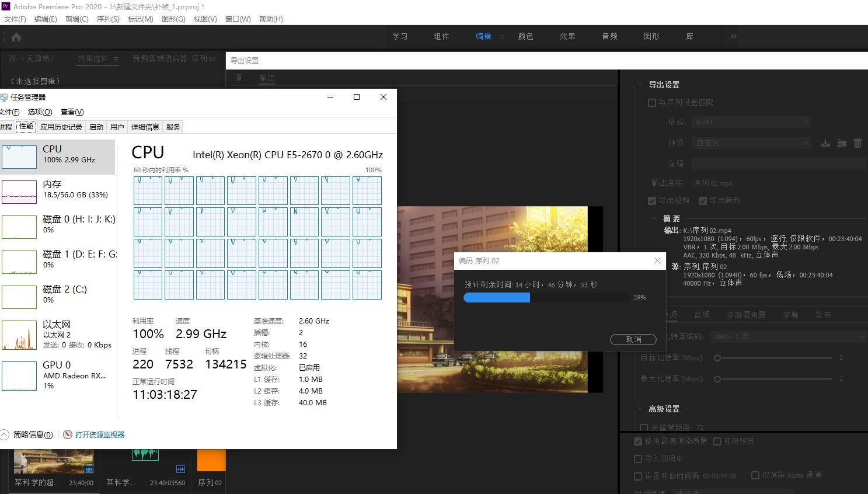Click the video preview image in export window
The image size is (868, 494).
pos(500,299)
